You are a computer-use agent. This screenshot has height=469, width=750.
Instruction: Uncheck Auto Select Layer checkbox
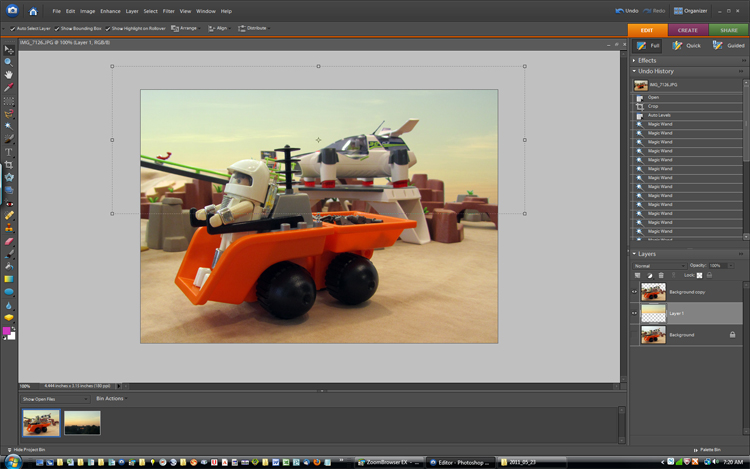click(x=11, y=29)
